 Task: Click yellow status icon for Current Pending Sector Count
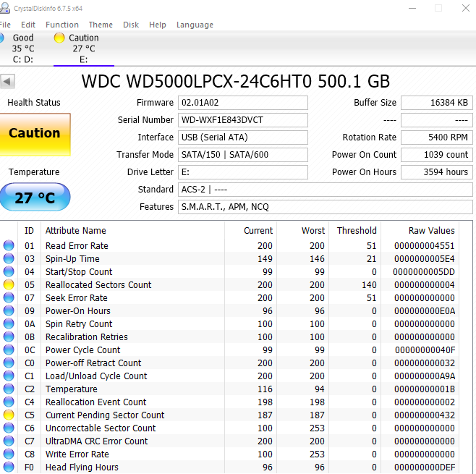[9, 415]
